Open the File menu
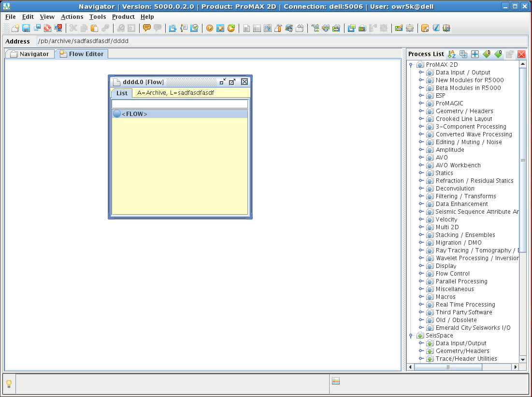 point(11,16)
